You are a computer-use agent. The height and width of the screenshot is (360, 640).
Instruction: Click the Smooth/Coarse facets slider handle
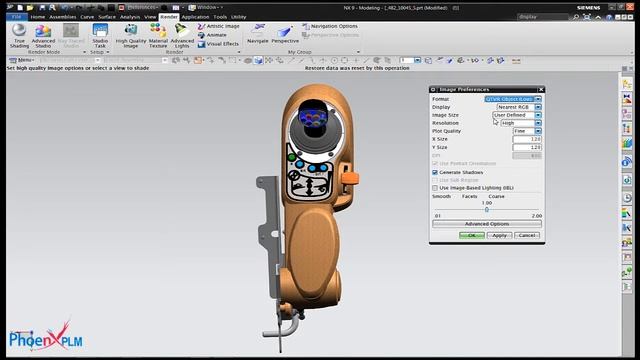(x=487, y=209)
